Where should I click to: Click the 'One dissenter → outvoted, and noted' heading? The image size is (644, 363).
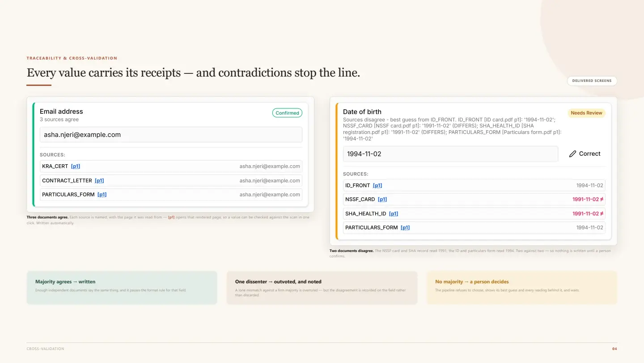278,282
